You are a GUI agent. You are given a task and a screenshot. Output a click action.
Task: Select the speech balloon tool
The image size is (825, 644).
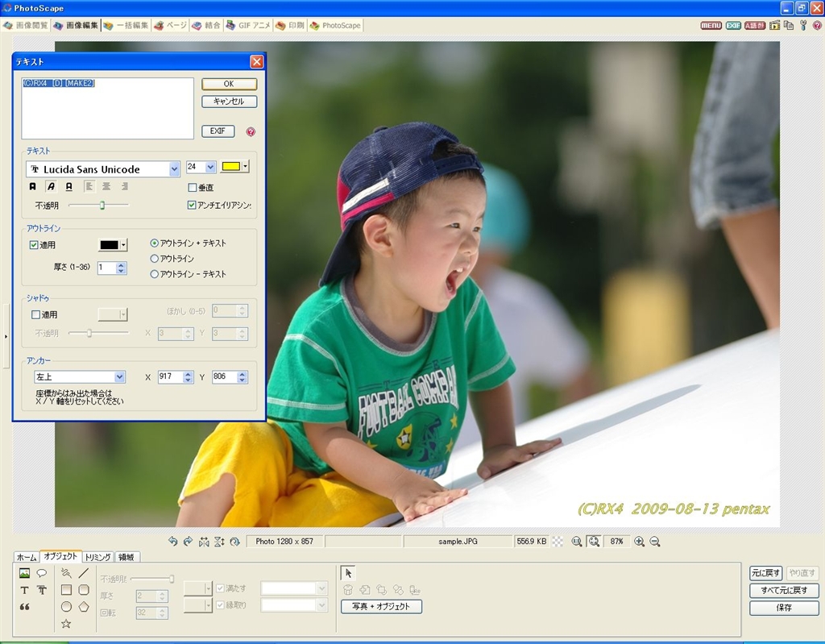click(x=42, y=573)
